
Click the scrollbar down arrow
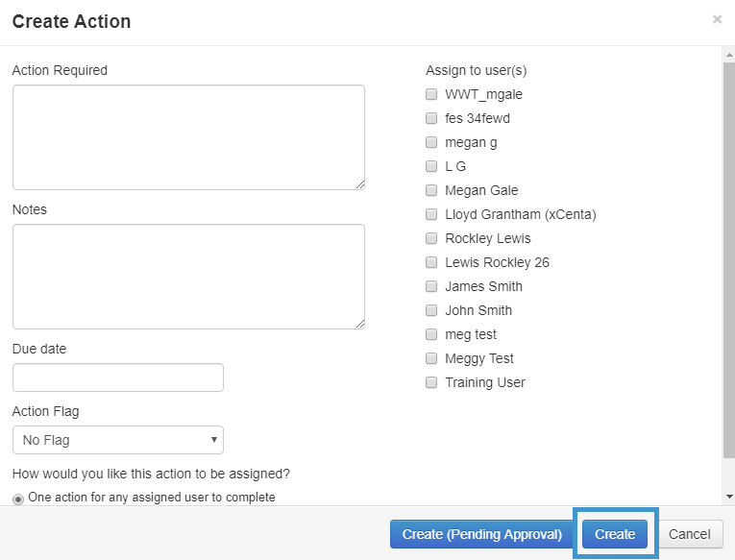point(728,497)
